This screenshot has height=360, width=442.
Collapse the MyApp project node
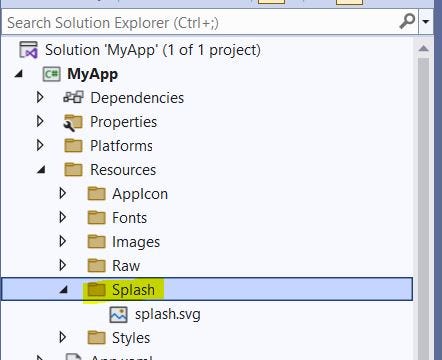pos(19,74)
